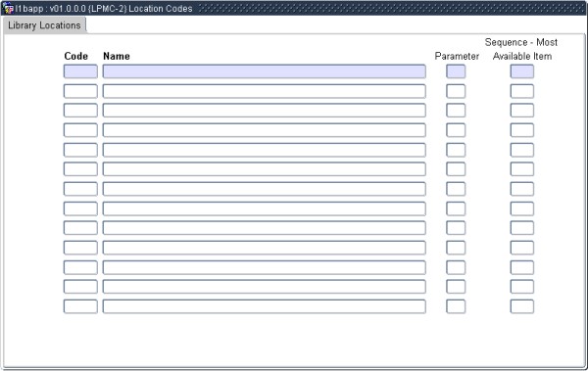Viewport: 588px width, 371px height.
Task: Click the fourth row Name field
Action: (265, 130)
